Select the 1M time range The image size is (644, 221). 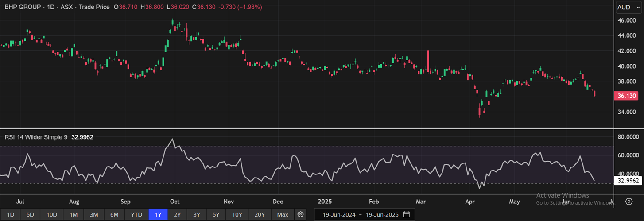click(74, 215)
